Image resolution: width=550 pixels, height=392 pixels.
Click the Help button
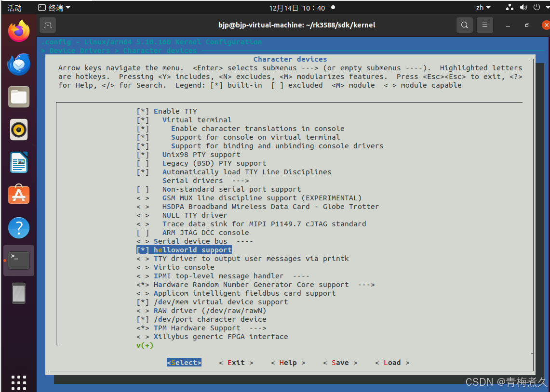pyautogui.click(x=288, y=363)
